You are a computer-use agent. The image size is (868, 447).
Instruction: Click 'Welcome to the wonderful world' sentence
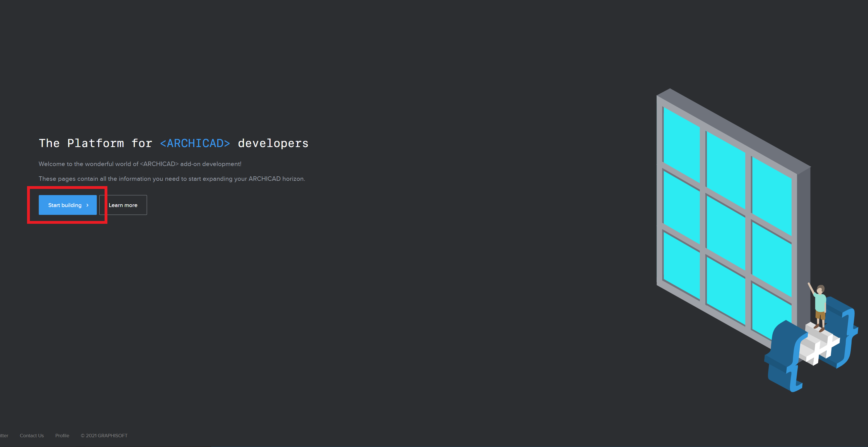point(140,164)
